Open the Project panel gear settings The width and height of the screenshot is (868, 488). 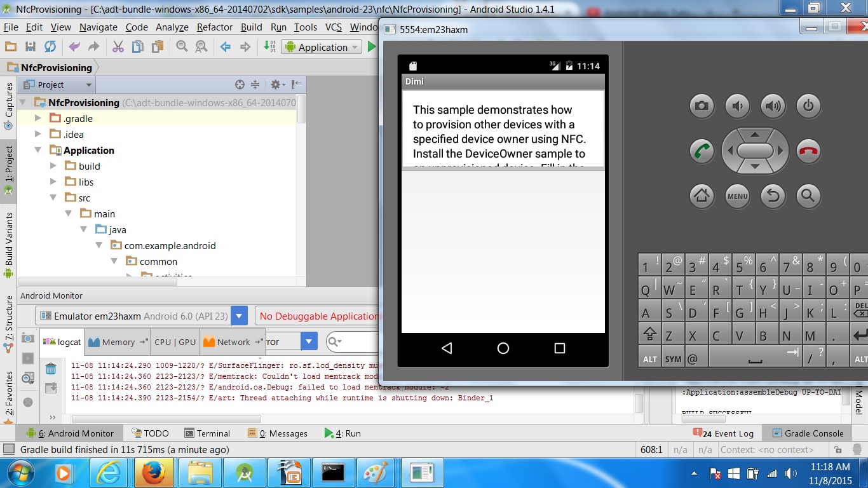point(278,85)
